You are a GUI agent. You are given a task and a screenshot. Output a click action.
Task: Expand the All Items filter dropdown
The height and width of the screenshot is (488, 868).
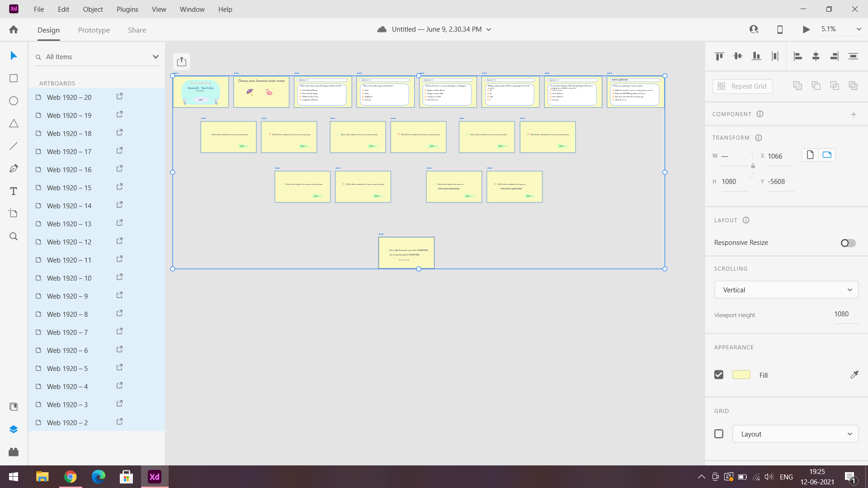[x=156, y=57]
